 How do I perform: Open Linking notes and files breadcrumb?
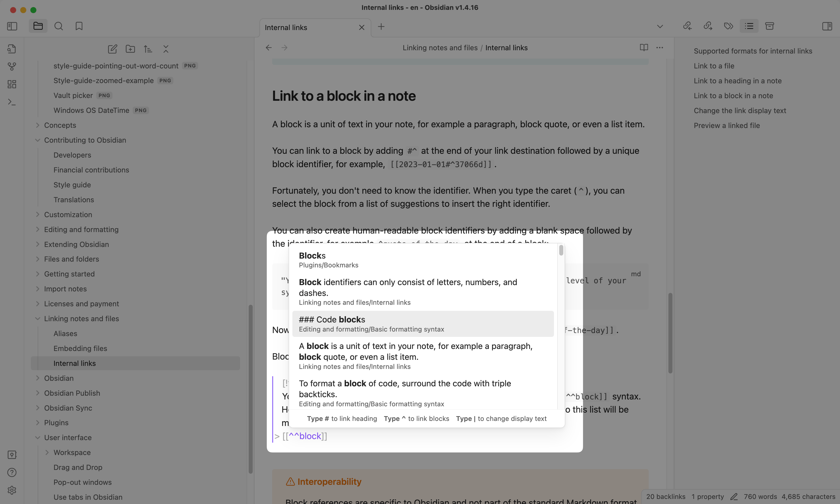click(x=440, y=47)
